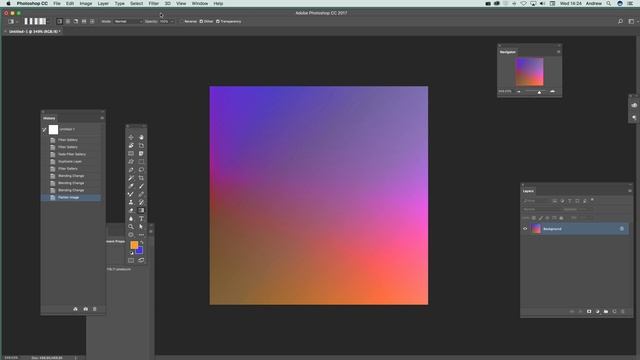Add a layer mask in Layers panel
The image size is (640, 360).
point(589,311)
